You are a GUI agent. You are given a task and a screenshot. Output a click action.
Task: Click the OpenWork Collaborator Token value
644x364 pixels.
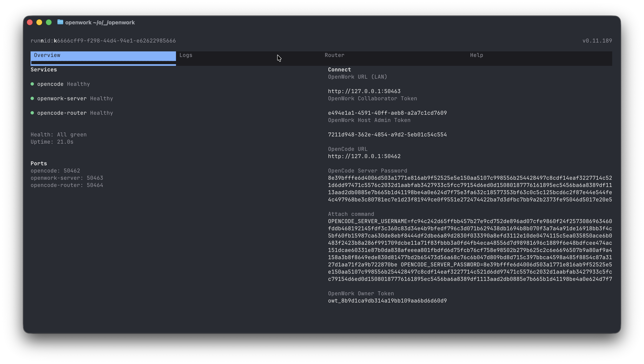pos(387,113)
